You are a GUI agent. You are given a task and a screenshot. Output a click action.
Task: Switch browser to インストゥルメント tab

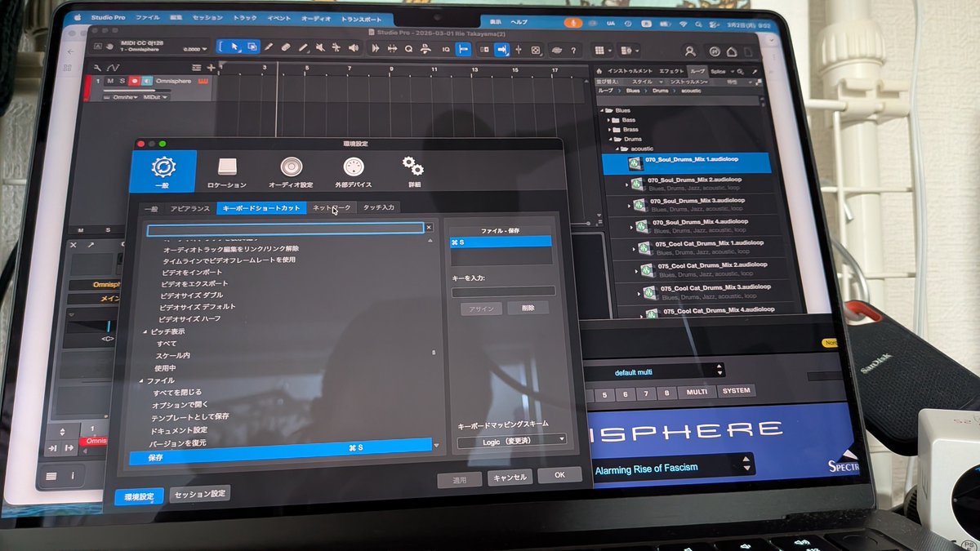(630, 72)
